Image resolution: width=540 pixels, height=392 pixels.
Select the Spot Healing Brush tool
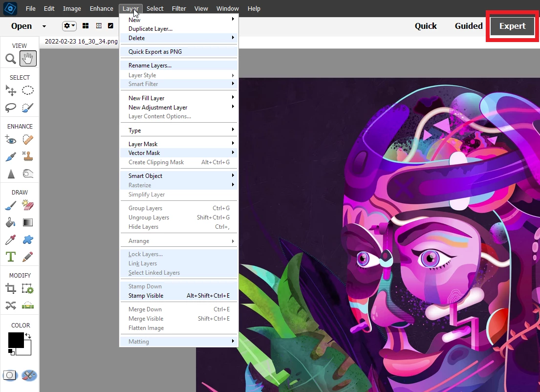[28, 139]
